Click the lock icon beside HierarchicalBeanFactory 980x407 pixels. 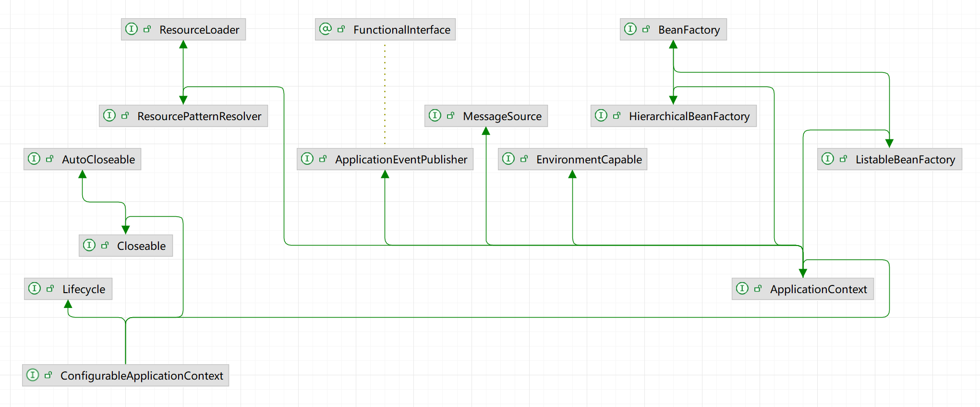click(x=617, y=116)
